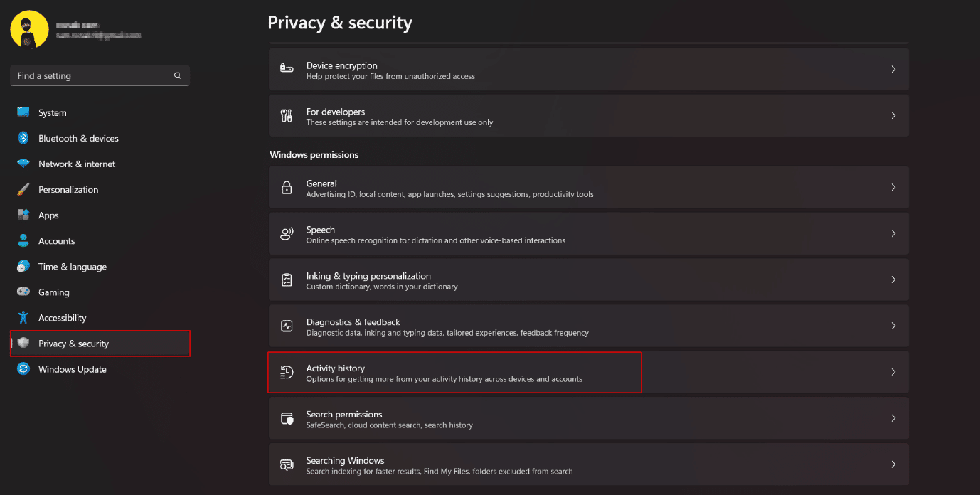This screenshot has height=495, width=980.
Task: Click the Activity history clock icon
Action: (x=287, y=372)
